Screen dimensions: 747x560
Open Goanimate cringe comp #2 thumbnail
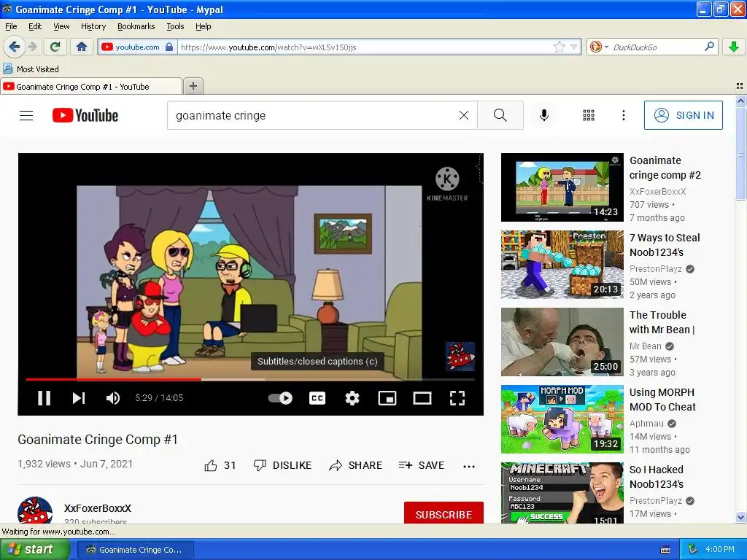[x=562, y=187]
